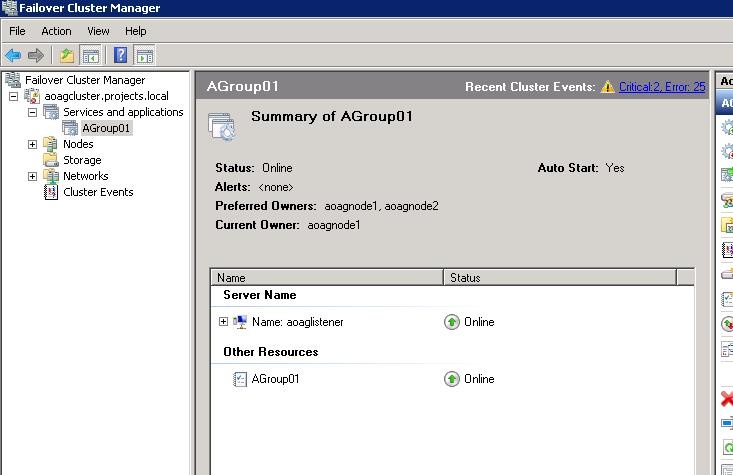Open the File menu
Screen dimensions: 733x475
pyautogui.click(x=17, y=31)
